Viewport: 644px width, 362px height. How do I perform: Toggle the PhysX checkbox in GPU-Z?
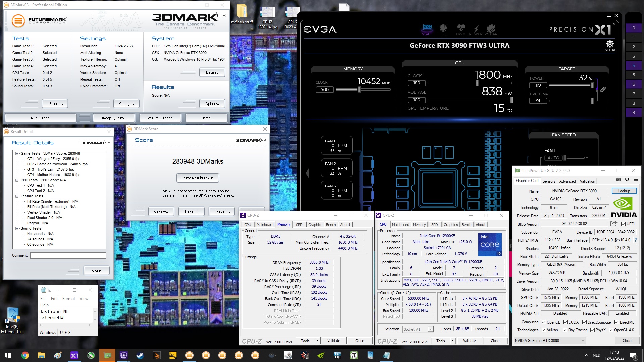pyautogui.click(x=592, y=330)
